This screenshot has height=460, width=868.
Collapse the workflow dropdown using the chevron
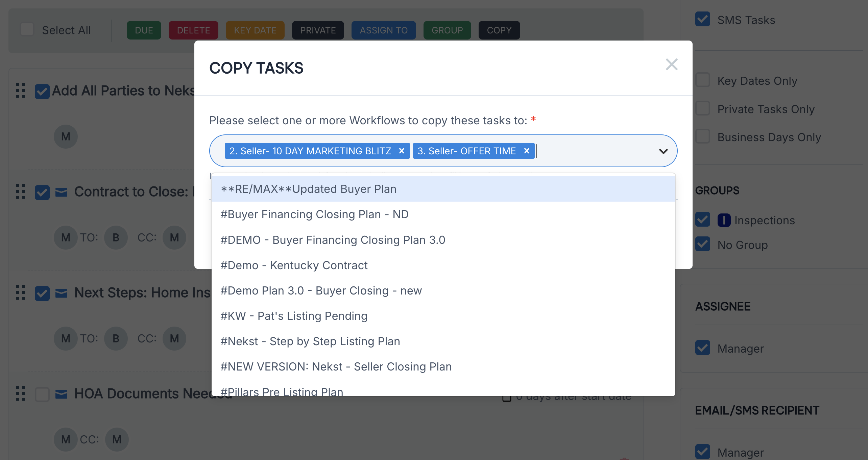[x=663, y=151]
